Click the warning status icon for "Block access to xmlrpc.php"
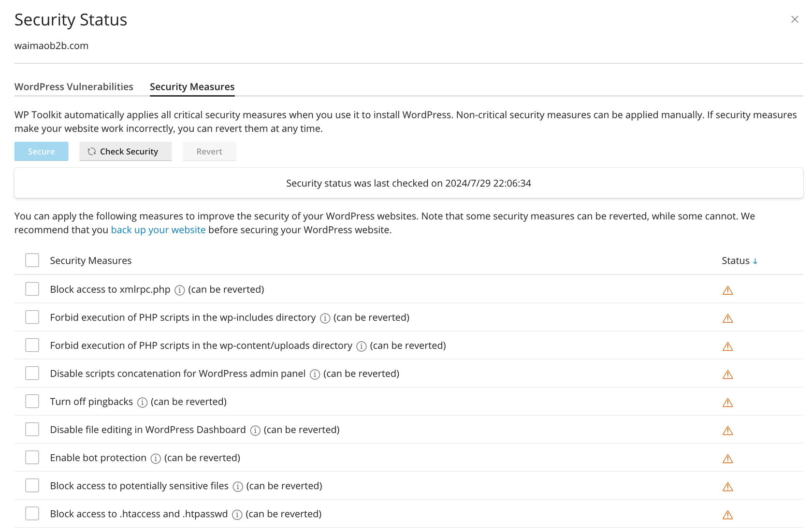 pos(728,290)
